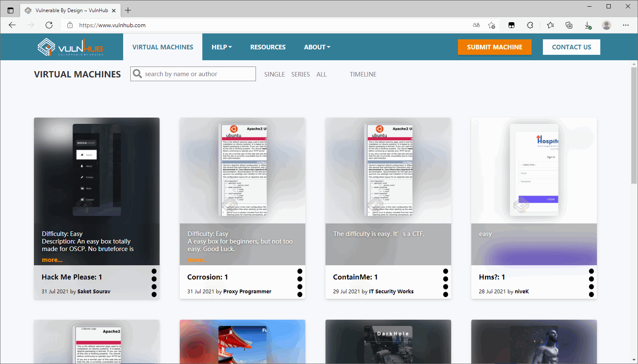638x364 pixels.
Task: Add this page to favorites
Action: pos(492,25)
